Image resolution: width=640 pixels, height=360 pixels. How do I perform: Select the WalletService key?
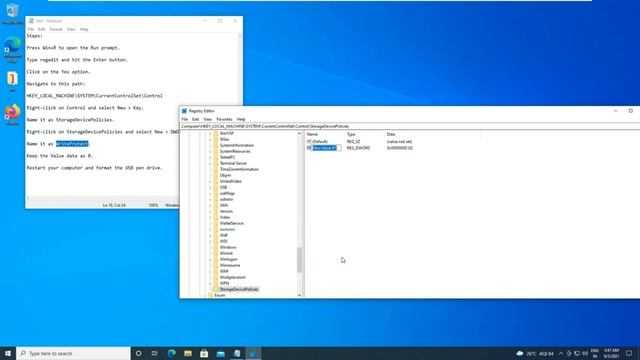click(x=231, y=223)
